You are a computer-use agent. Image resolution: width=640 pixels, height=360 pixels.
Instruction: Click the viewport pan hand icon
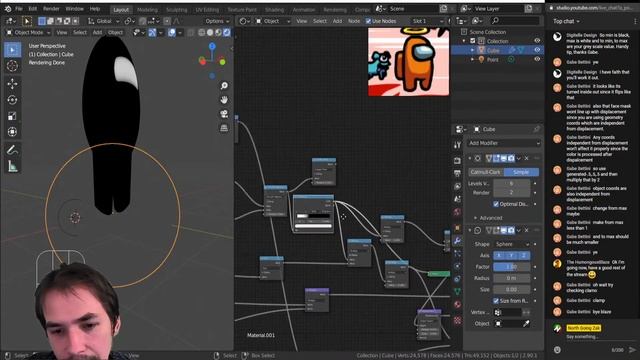(x=224, y=100)
